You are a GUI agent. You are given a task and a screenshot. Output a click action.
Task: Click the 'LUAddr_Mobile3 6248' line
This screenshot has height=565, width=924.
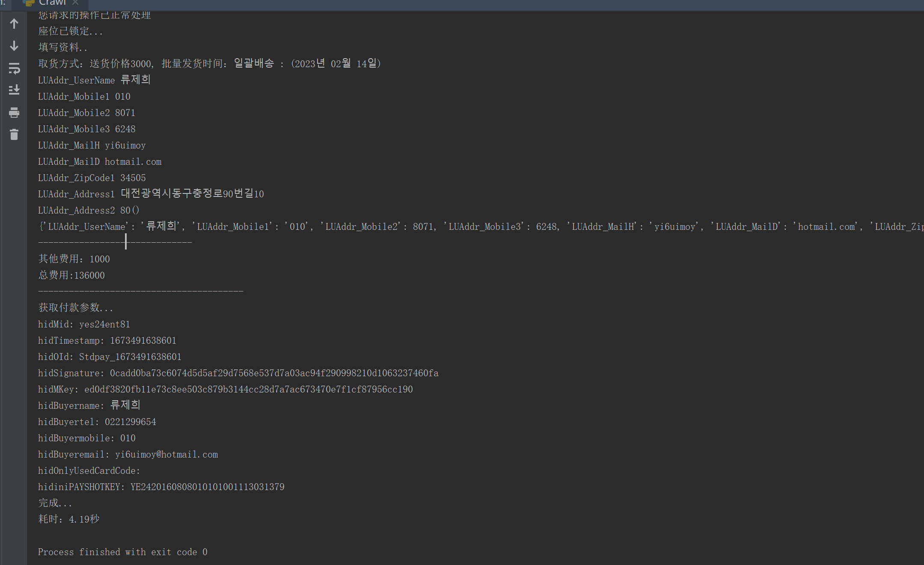point(86,129)
